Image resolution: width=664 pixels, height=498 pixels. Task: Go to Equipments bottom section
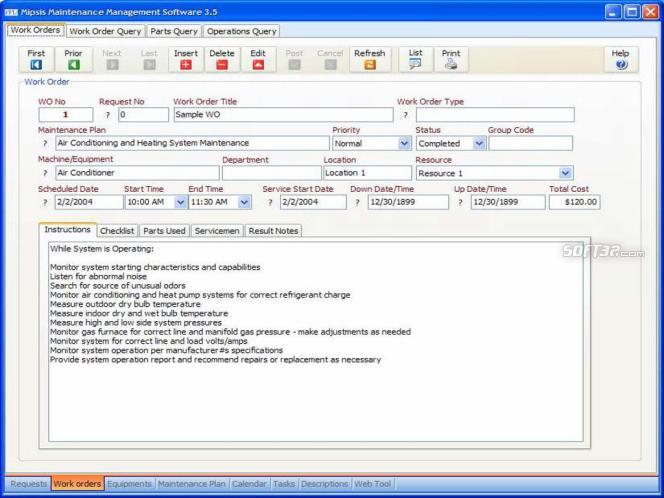point(129,484)
